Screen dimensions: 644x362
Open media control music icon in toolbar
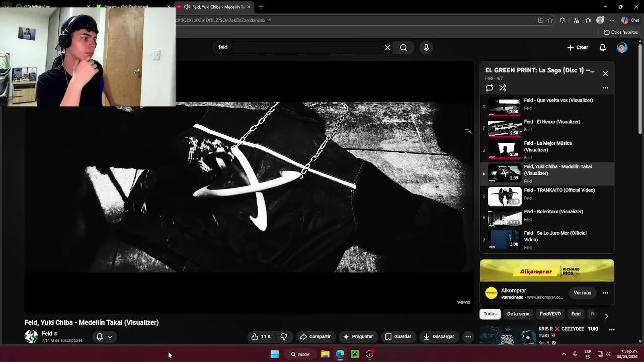576,20
